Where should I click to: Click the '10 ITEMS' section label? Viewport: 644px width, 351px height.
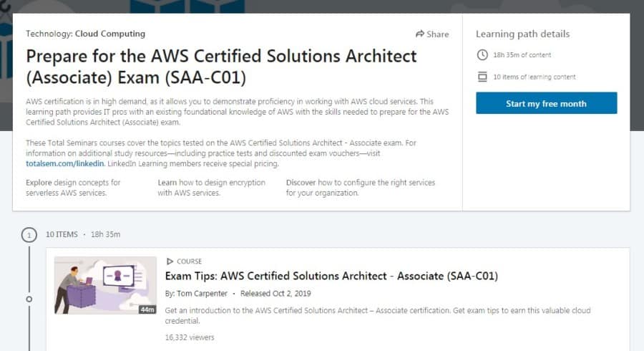[x=62, y=234]
